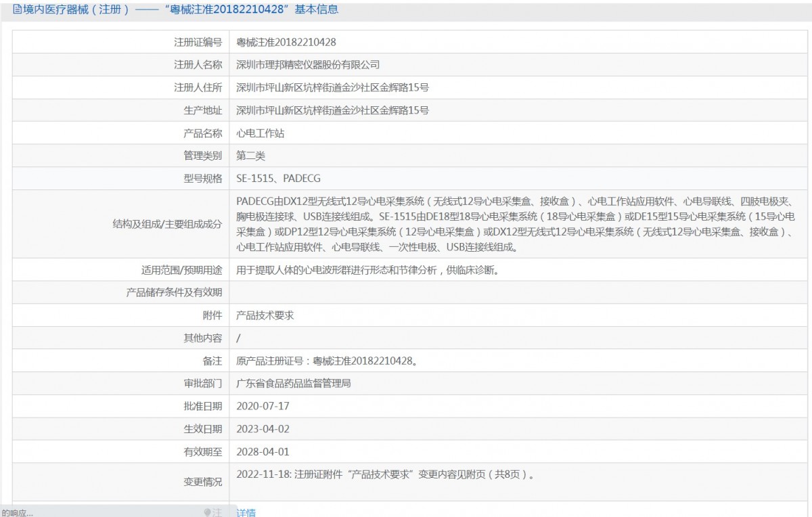Click the 审批部门 label

pos(202,384)
